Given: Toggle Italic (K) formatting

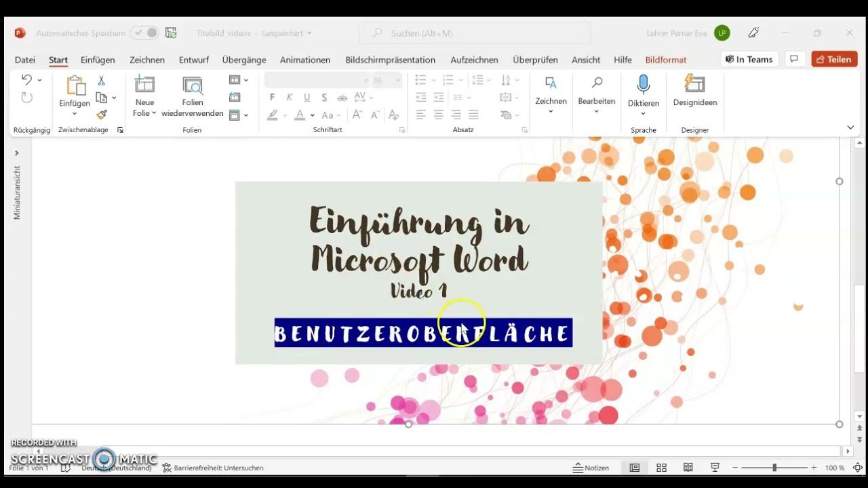Looking at the screenshot, I should [290, 98].
